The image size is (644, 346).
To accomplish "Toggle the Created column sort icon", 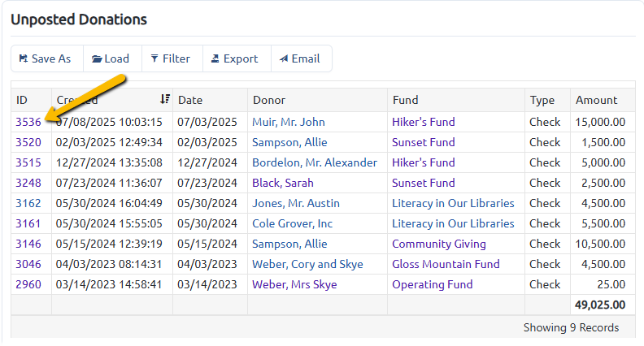I will (165, 99).
